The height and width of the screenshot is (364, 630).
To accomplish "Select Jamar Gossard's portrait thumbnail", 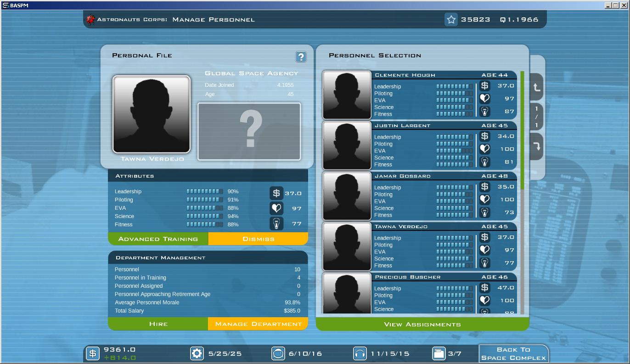I will tap(347, 196).
